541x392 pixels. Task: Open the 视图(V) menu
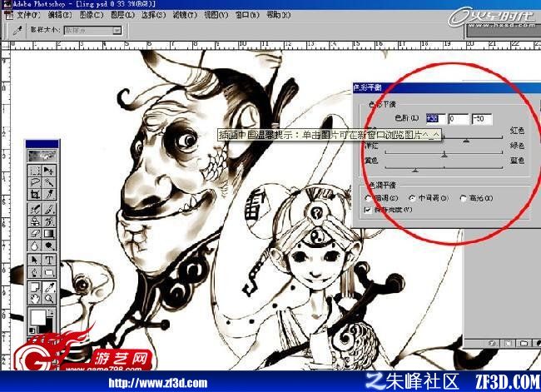(x=216, y=15)
